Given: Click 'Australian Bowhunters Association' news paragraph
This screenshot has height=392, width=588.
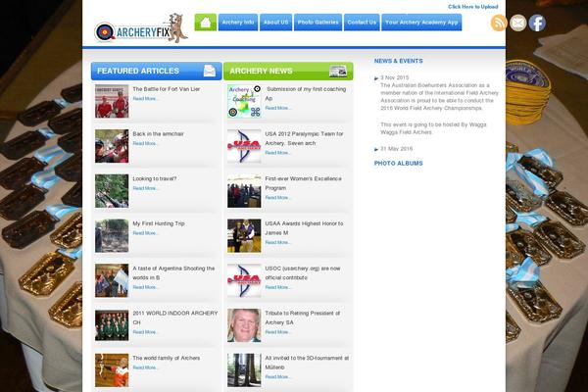Looking at the screenshot, I should (439, 97).
